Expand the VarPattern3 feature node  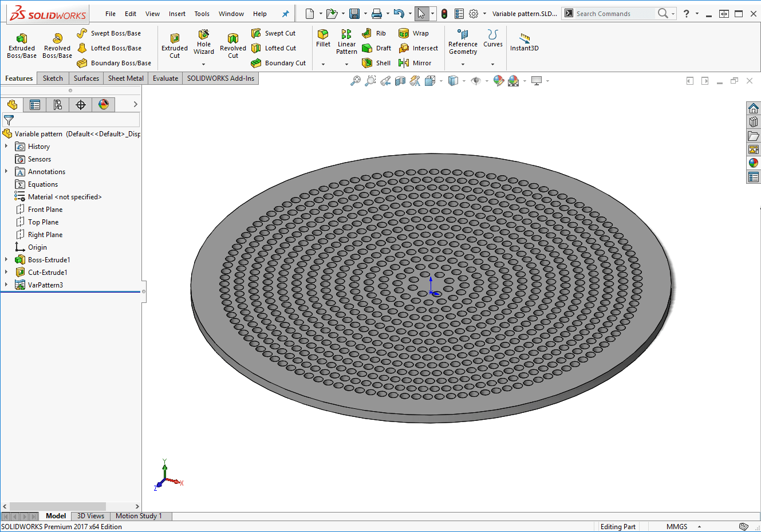(x=6, y=285)
